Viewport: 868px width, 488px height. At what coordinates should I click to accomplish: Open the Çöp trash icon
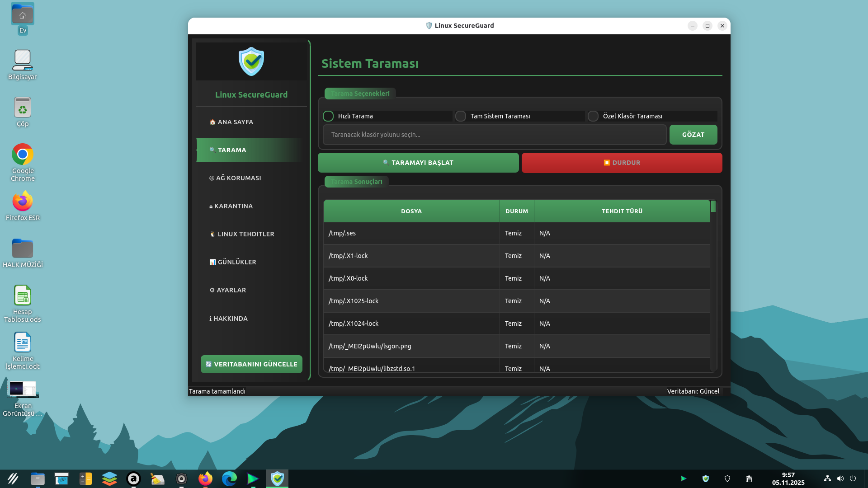click(x=23, y=108)
